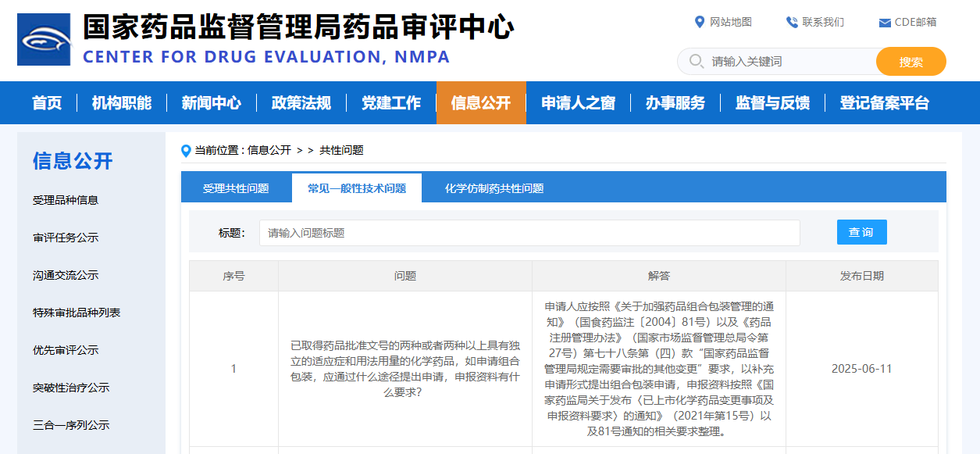Click the current location pin icon

186,150
